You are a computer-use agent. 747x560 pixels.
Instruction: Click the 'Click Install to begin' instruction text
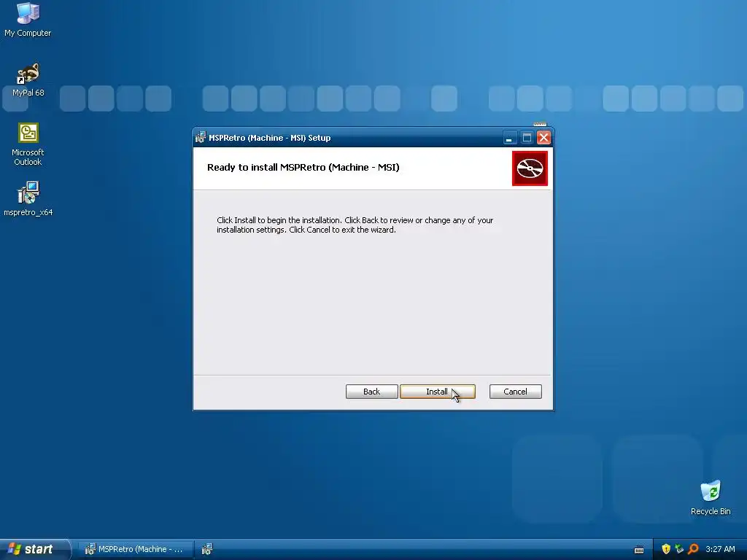355,225
